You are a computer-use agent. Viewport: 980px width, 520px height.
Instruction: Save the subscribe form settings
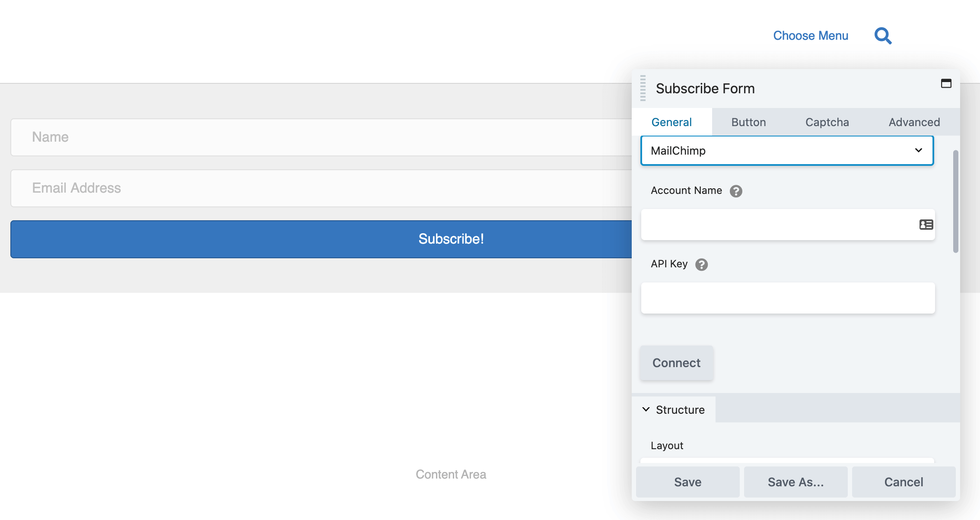tap(687, 482)
